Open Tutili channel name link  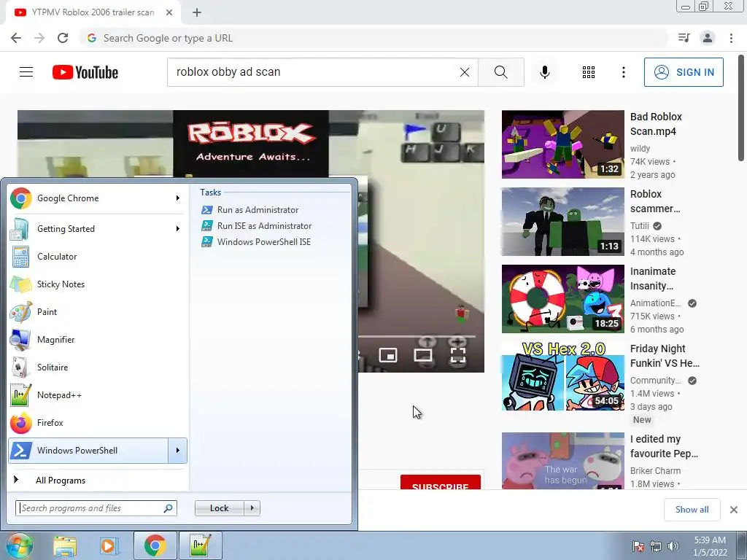639,226
